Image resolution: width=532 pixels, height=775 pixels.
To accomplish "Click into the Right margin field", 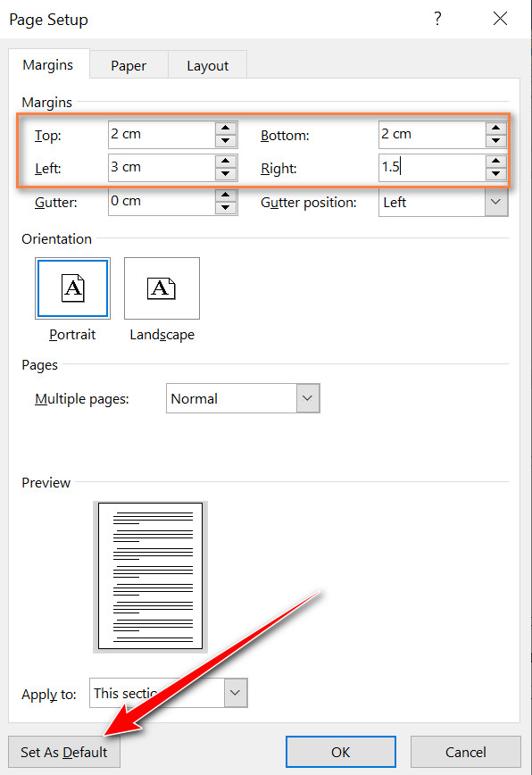I will pos(432,168).
